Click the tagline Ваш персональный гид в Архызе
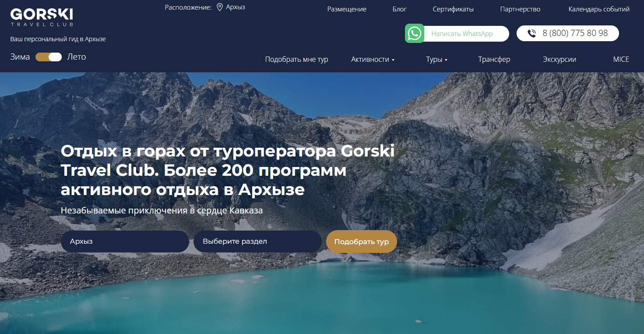Screen dimensions: 644x334 click(x=58, y=39)
